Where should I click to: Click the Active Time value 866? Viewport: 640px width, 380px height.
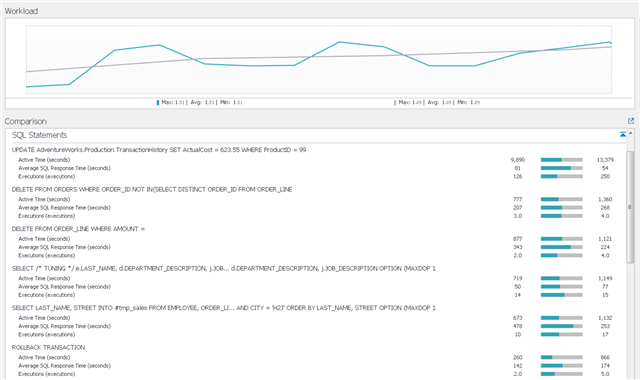(x=605, y=358)
